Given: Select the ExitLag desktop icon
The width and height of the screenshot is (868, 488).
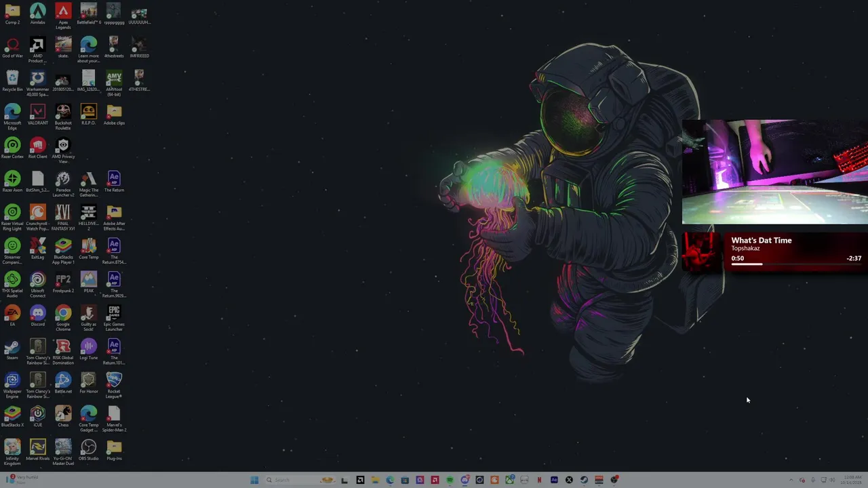Looking at the screenshot, I should [38, 249].
